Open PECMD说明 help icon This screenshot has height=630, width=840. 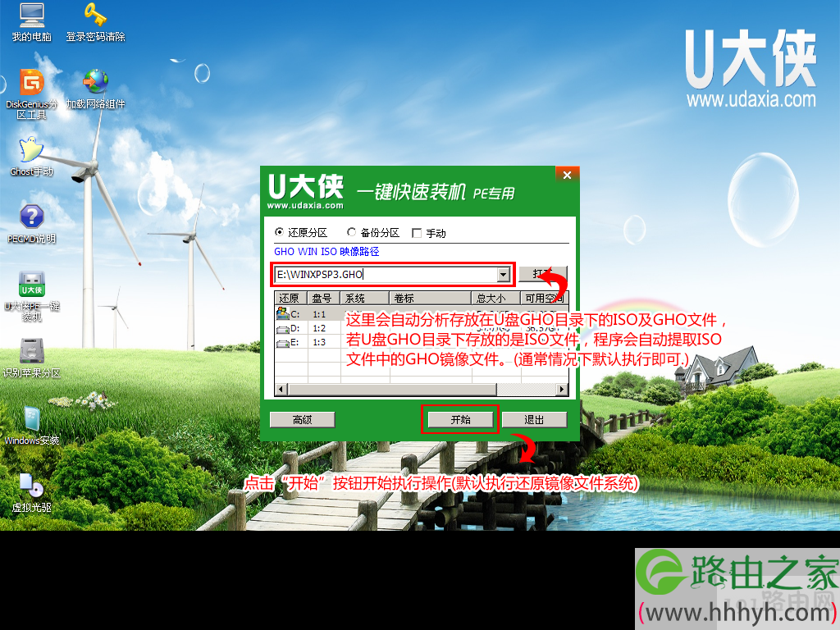[32, 224]
